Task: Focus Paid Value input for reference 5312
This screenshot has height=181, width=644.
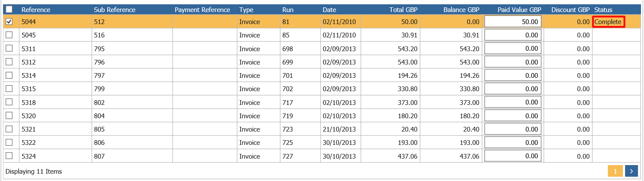Action: click(x=513, y=62)
